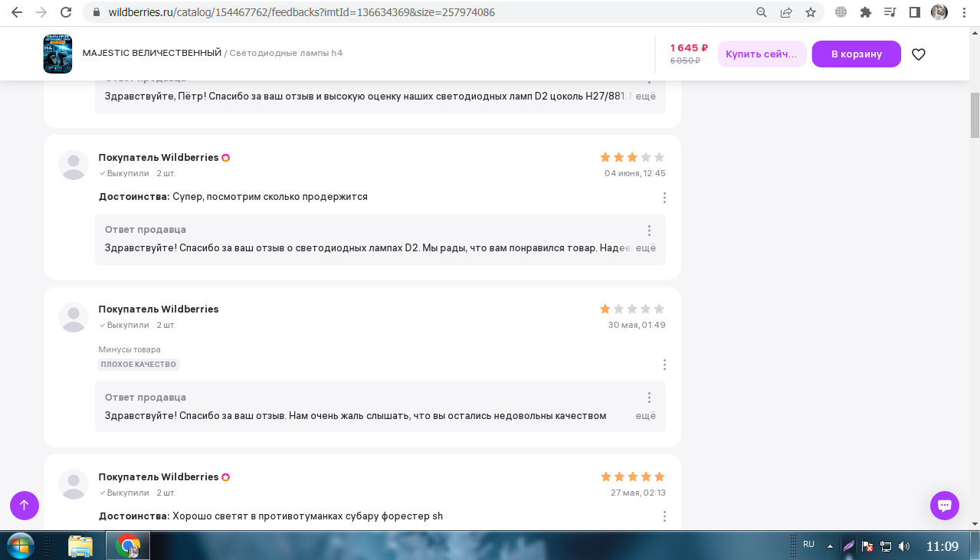The image size is (980, 560).
Task: Click the Купить сейчас button
Action: click(762, 54)
